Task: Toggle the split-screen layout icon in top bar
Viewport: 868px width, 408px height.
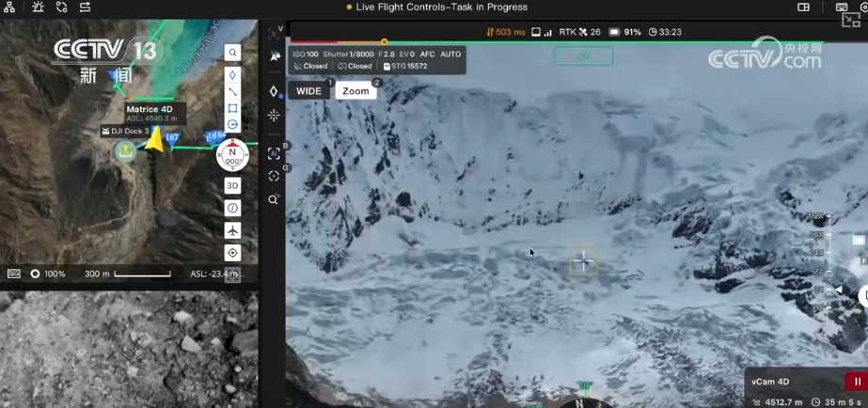Action: [x=803, y=8]
